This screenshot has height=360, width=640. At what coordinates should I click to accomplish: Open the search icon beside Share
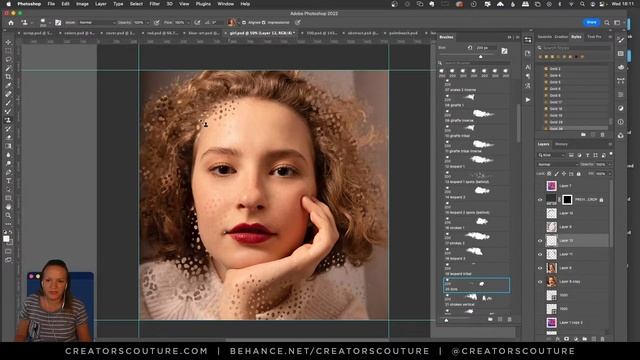pos(607,22)
